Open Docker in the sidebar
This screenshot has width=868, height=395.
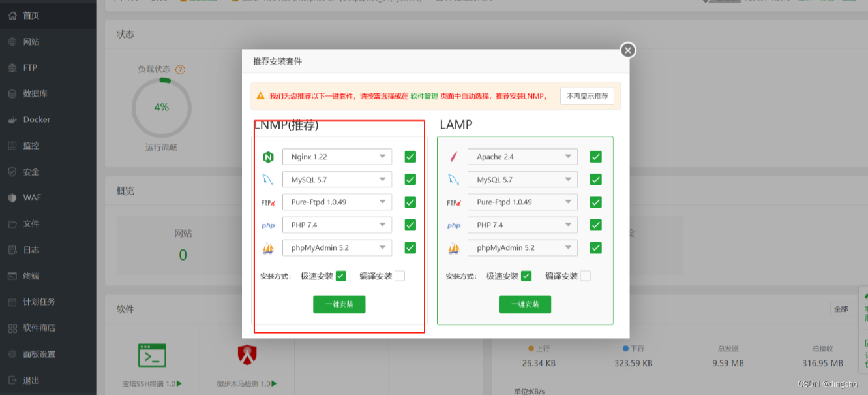pyautogui.click(x=48, y=119)
